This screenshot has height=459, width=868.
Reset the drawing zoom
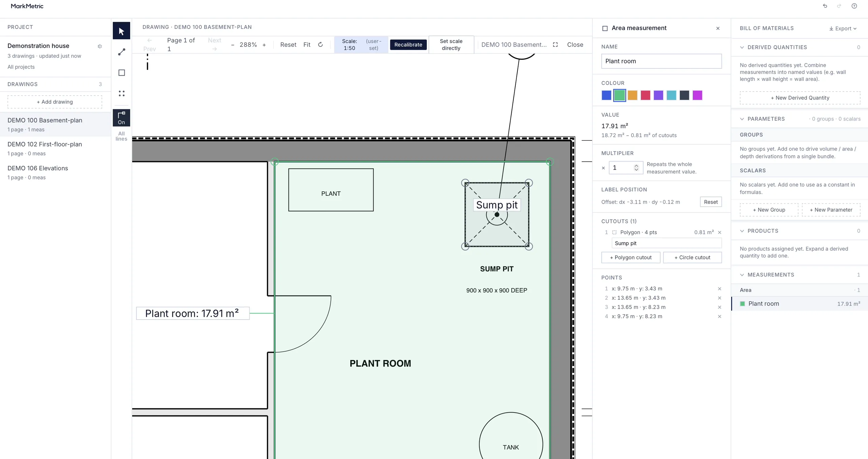point(288,45)
